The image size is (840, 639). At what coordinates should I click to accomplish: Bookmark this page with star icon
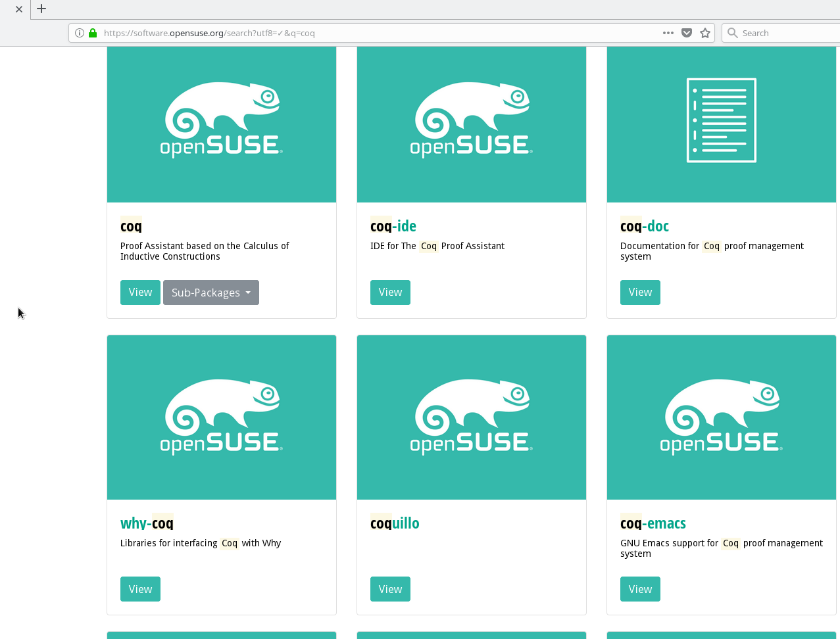tap(705, 33)
